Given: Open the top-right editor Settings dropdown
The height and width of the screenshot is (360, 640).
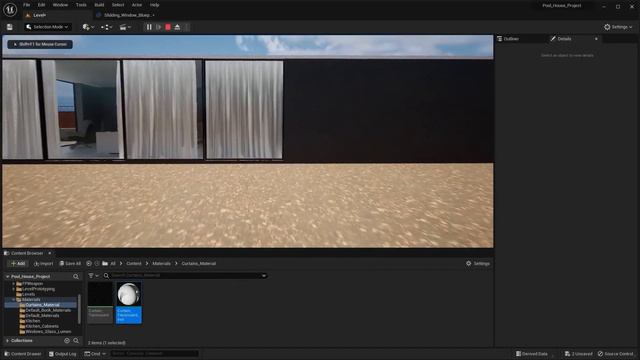Looking at the screenshot, I should tap(618, 27).
